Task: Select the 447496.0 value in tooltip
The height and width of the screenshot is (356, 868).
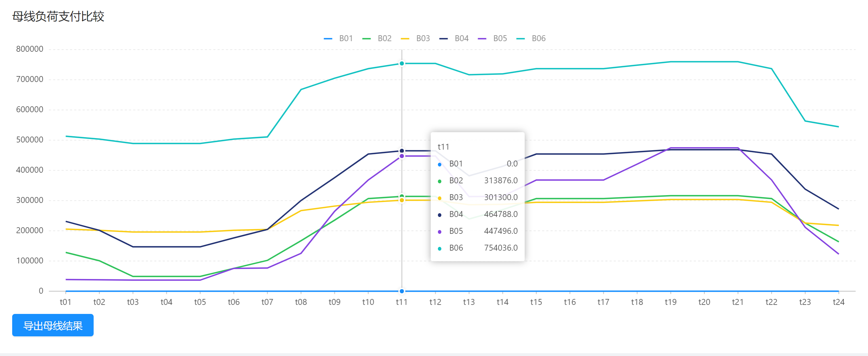Action: coord(501,231)
